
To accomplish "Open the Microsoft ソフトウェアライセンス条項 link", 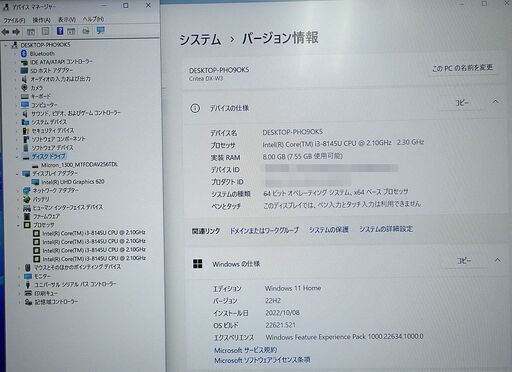I will pos(262,360).
